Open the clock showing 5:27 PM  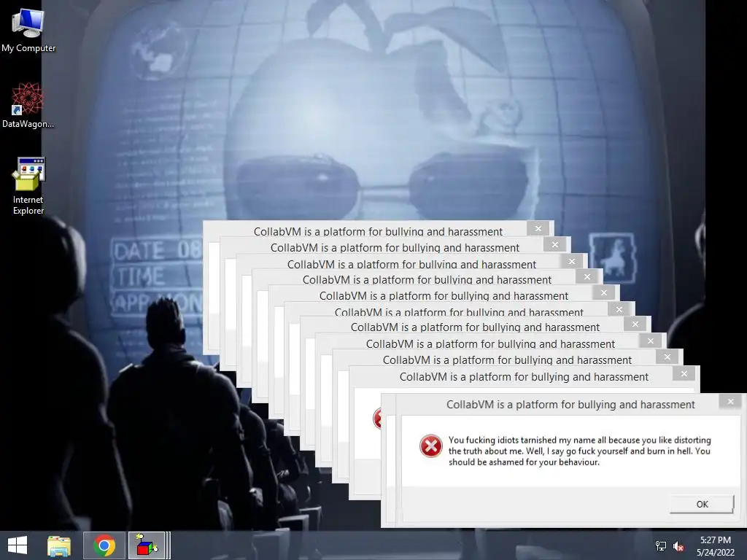tap(716, 546)
